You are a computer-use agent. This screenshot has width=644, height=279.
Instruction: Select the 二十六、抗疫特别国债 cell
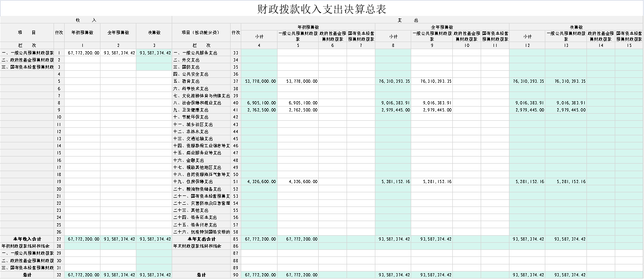(x=201, y=232)
